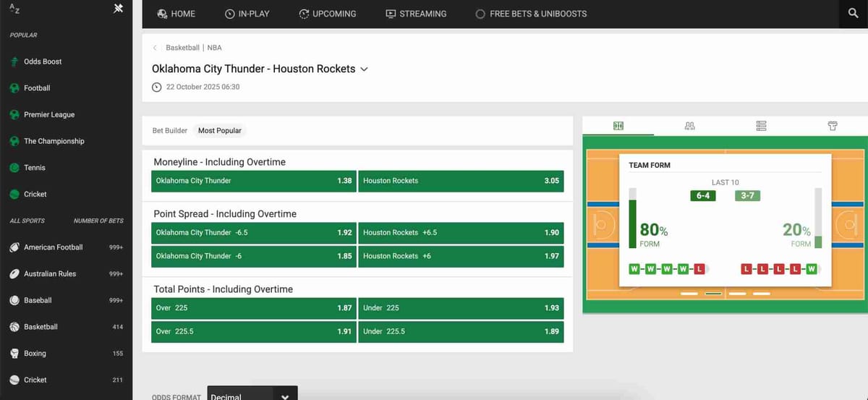Image resolution: width=868 pixels, height=400 pixels.
Task: Open IN-PLAY in top navigation
Action: point(247,14)
